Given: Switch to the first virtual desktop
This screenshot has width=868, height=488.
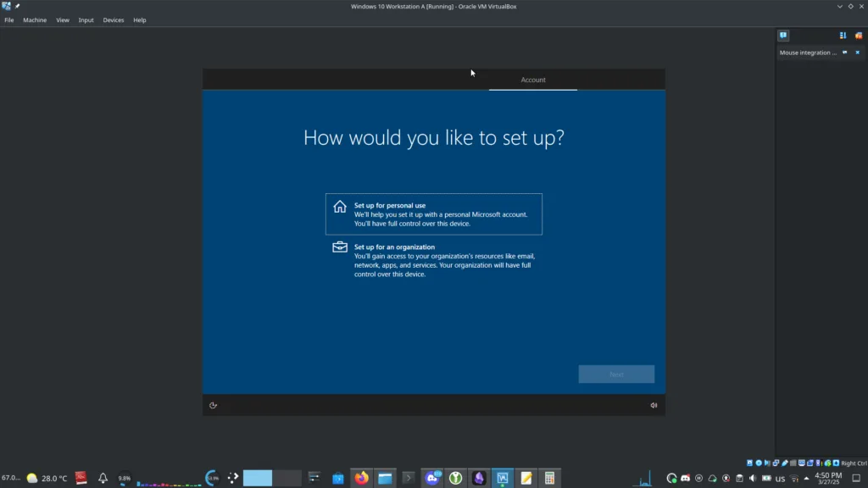Looking at the screenshot, I should pos(258,478).
